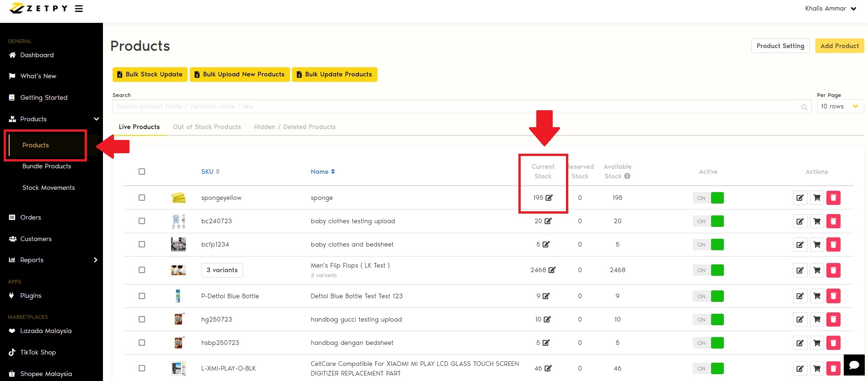The height and width of the screenshot is (381, 868).
Task: Open Stock Movements in sidebar
Action: coord(49,188)
